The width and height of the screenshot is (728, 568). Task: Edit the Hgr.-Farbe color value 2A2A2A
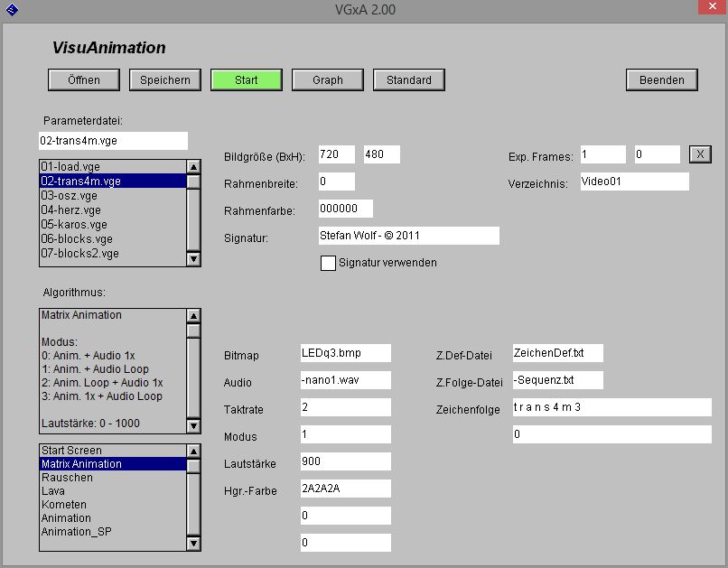coord(344,489)
